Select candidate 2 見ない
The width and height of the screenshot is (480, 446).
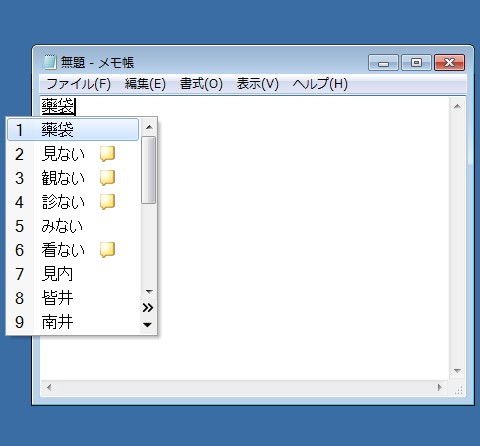tap(73, 154)
